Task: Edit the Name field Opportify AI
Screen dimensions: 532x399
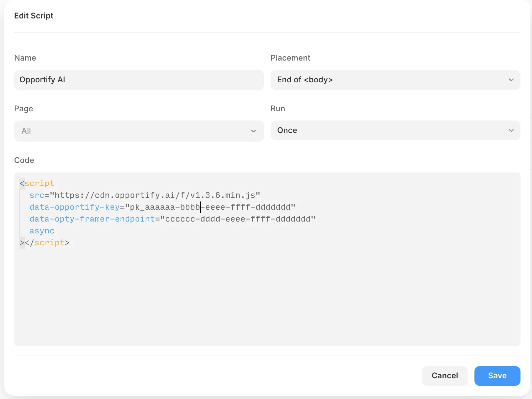Action: click(x=139, y=80)
